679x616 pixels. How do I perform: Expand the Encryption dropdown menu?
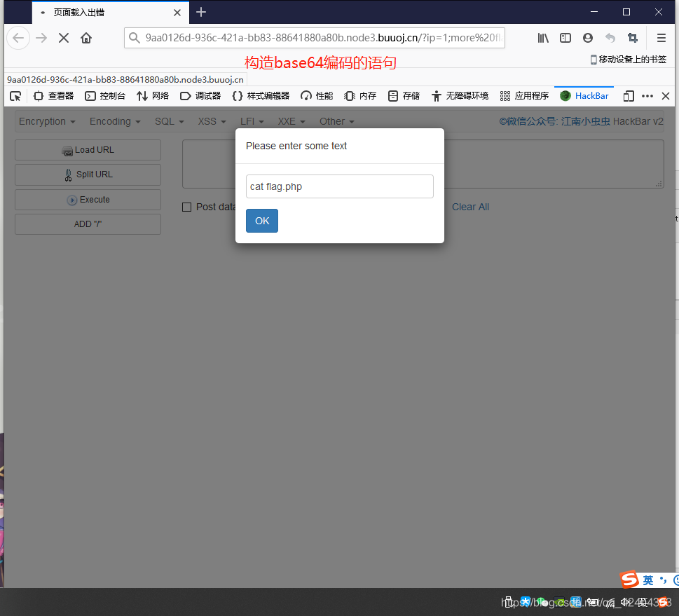(x=47, y=122)
